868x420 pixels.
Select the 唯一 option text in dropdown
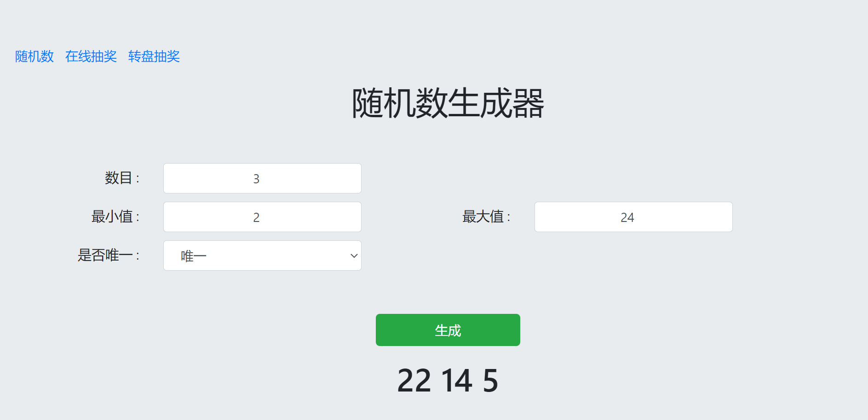(x=194, y=256)
